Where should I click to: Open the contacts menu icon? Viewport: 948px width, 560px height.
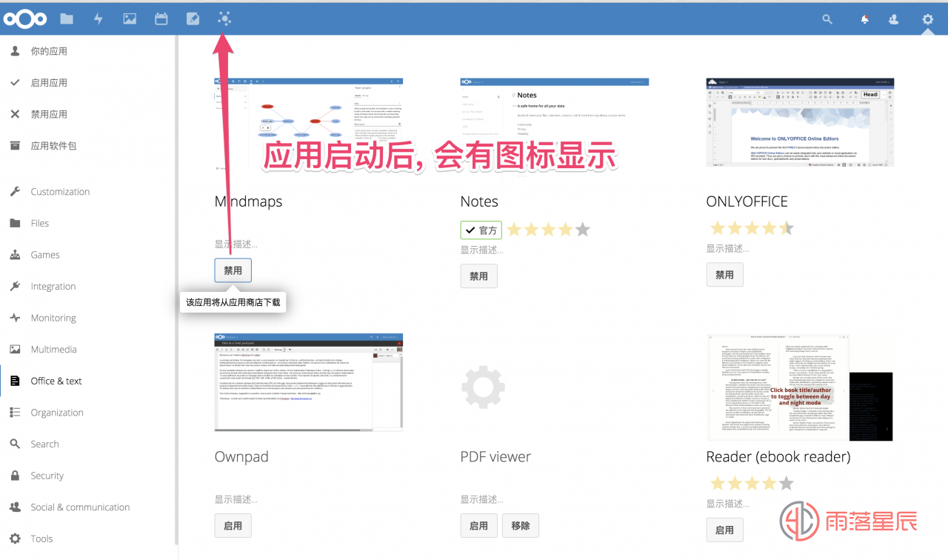(x=894, y=19)
